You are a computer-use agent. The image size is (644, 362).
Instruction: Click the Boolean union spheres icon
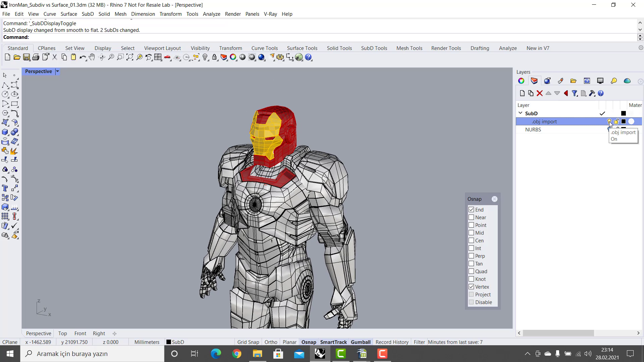(14, 132)
